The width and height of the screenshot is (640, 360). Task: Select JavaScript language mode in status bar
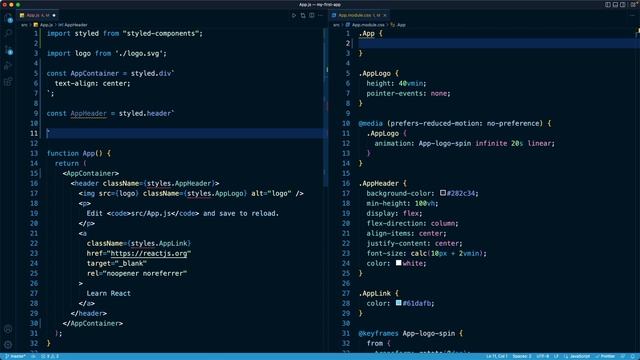click(576, 356)
